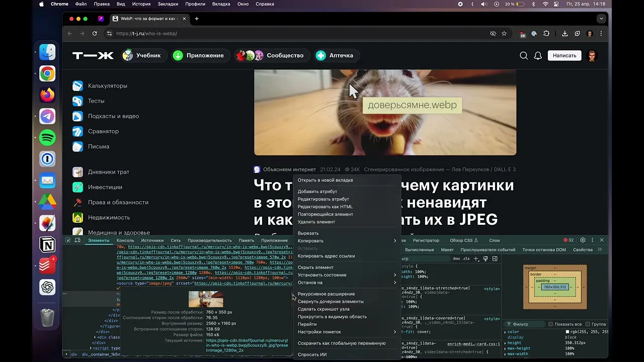Show more Styles sidebar tabs chevron

[600, 250]
